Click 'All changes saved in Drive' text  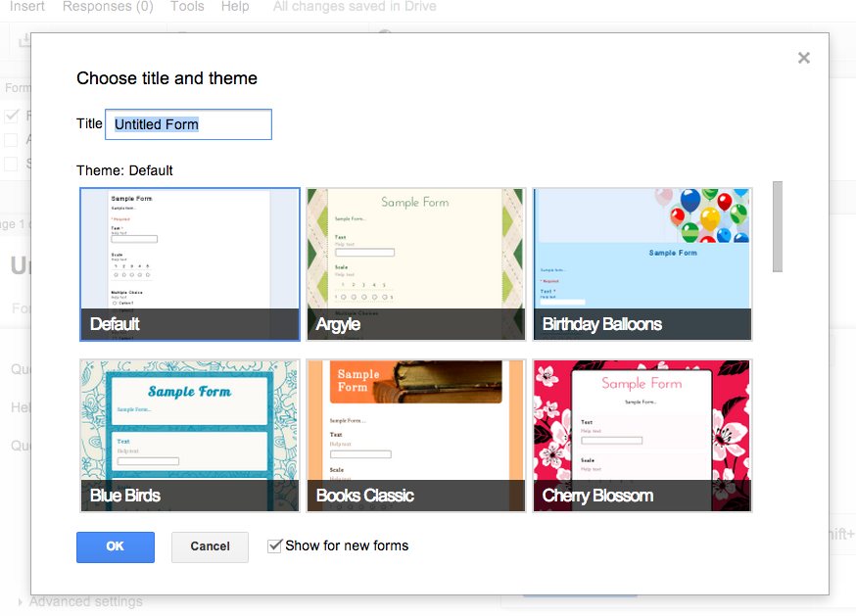(355, 7)
